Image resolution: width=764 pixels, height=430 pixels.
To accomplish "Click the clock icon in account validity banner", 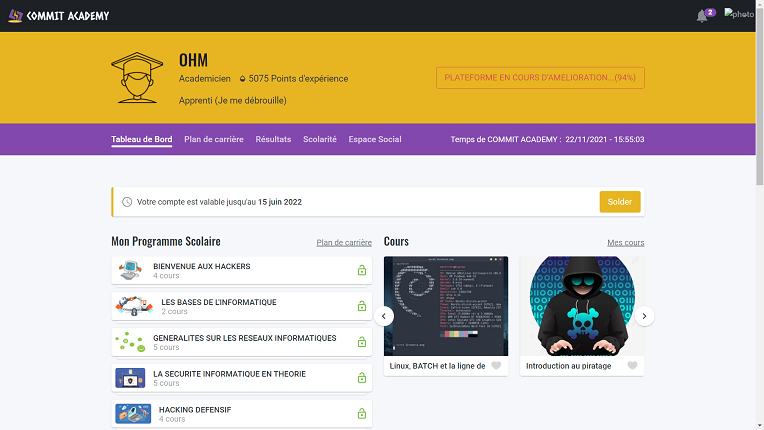I will 127,202.
